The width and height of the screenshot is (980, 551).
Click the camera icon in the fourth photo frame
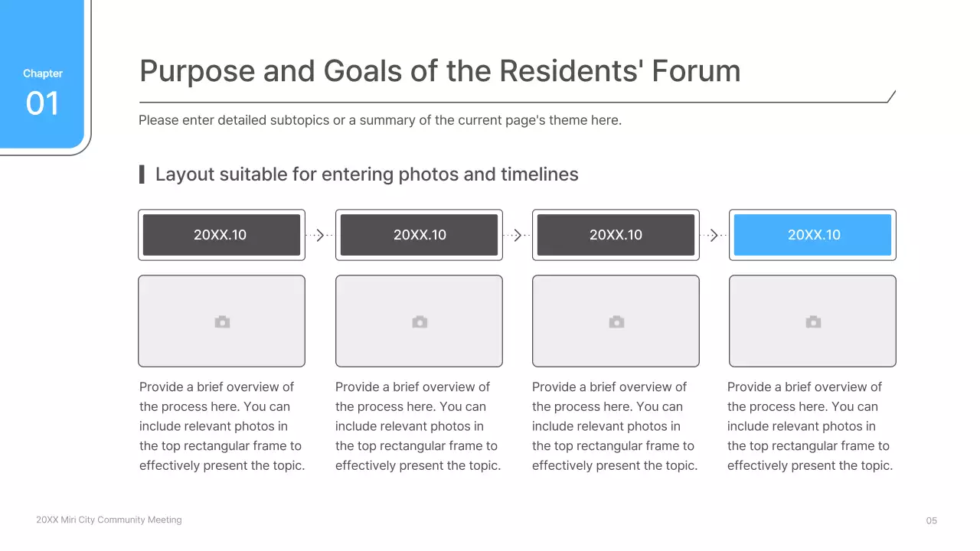coord(813,322)
